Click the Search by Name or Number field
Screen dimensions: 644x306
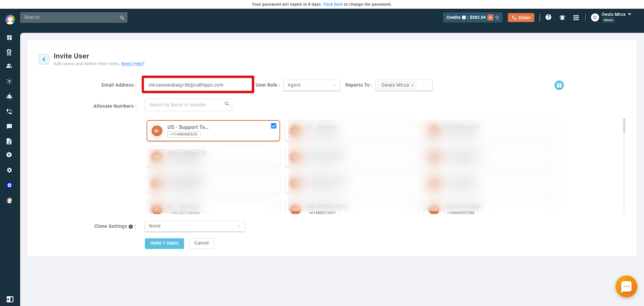pos(188,105)
